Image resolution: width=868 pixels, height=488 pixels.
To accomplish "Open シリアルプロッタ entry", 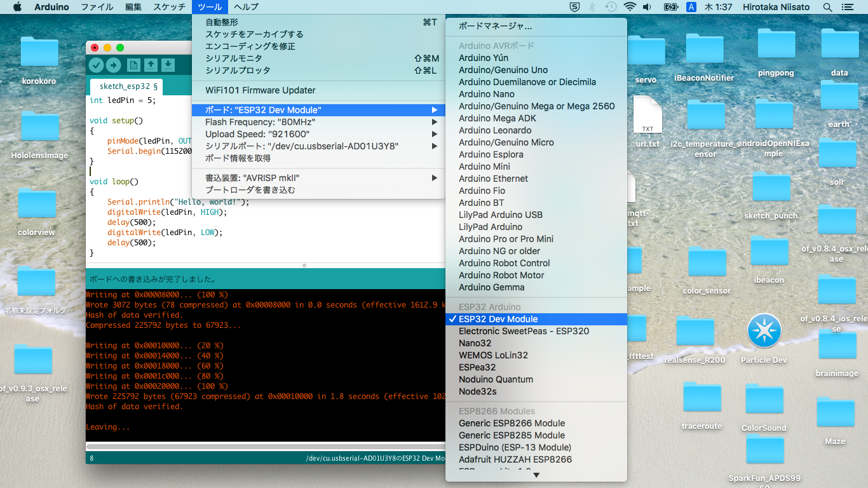I will coord(318,71).
